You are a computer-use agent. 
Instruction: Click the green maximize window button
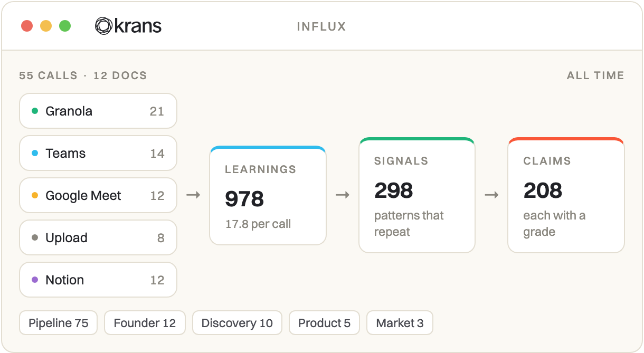65,26
